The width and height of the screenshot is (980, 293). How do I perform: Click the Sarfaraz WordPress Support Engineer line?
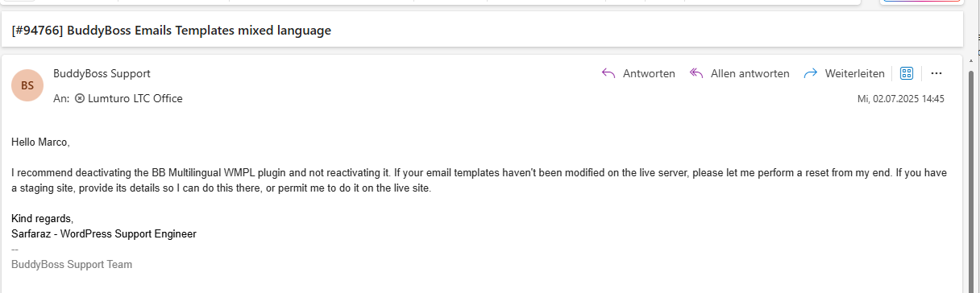[104, 233]
